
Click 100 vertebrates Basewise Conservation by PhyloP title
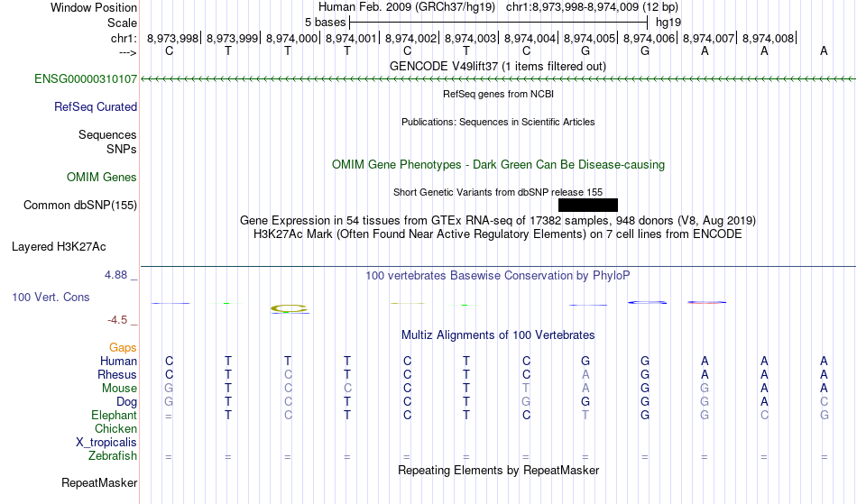(498, 276)
